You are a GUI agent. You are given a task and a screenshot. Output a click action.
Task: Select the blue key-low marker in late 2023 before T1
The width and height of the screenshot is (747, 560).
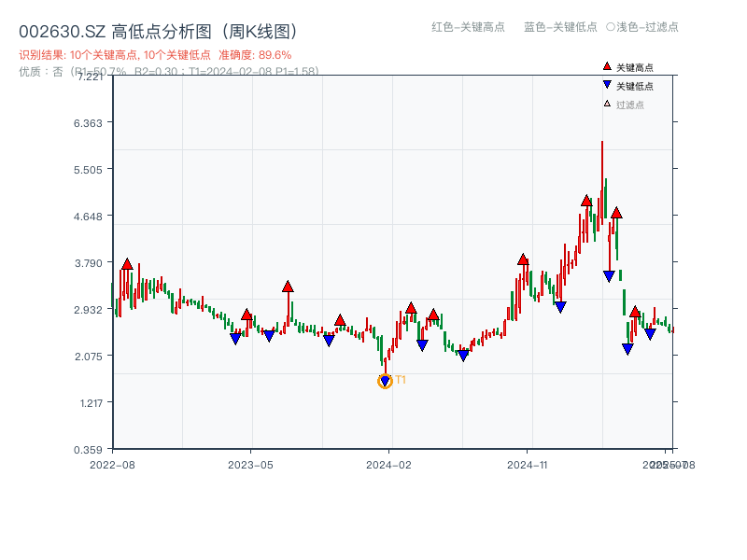click(329, 341)
